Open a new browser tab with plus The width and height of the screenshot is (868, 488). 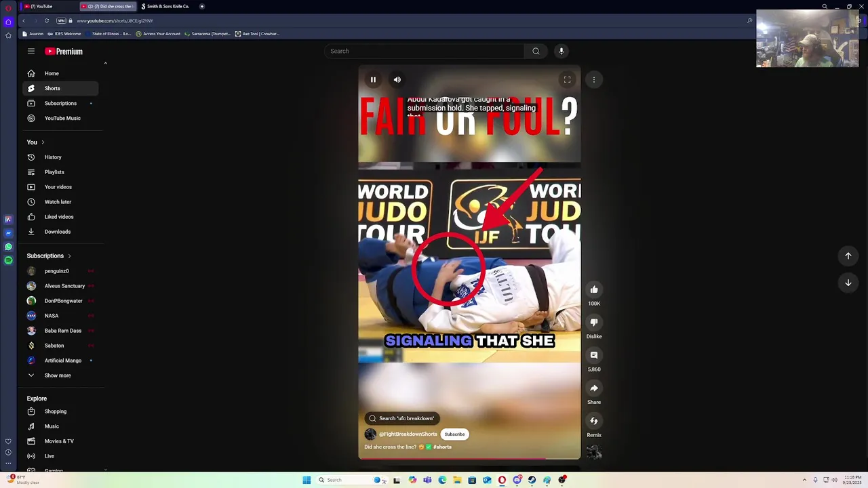(202, 6)
